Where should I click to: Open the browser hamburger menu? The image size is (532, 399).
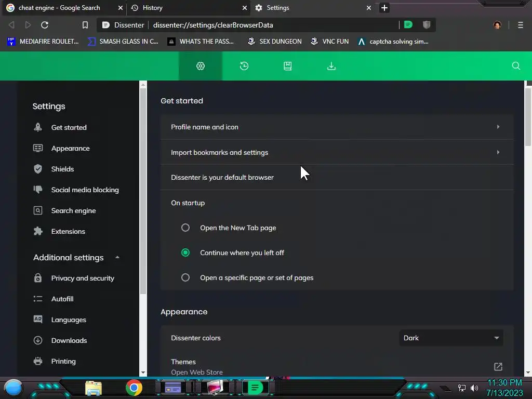tap(521, 25)
